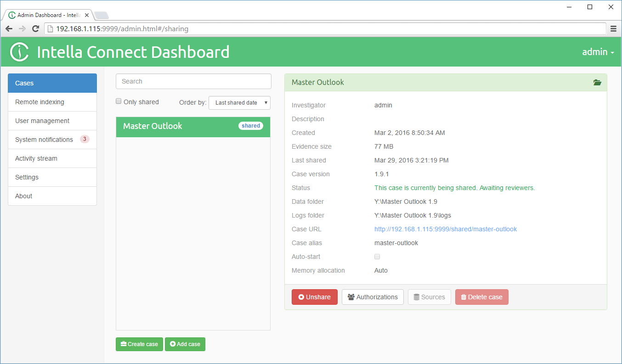This screenshot has height=364, width=622.
Task: Click the Intella logo icon in header
Action: 20,52
